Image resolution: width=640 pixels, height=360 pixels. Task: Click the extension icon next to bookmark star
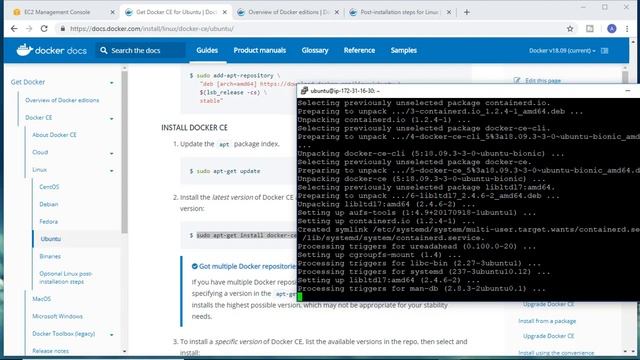[590, 29]
